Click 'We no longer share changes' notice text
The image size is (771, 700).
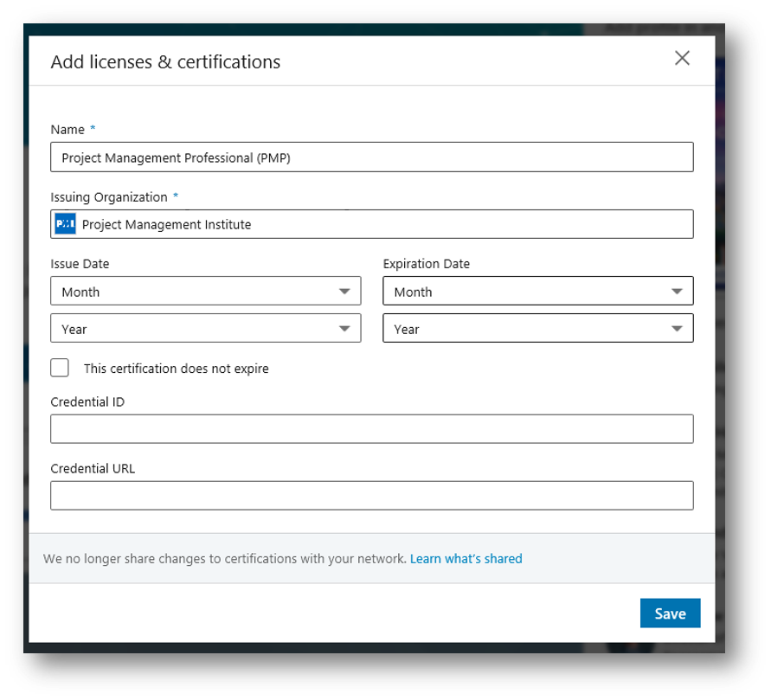(225, 558)
